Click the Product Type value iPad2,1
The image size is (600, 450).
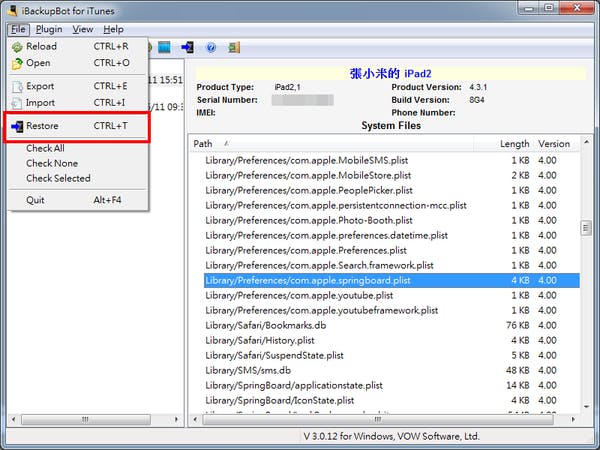coord(287,87)
